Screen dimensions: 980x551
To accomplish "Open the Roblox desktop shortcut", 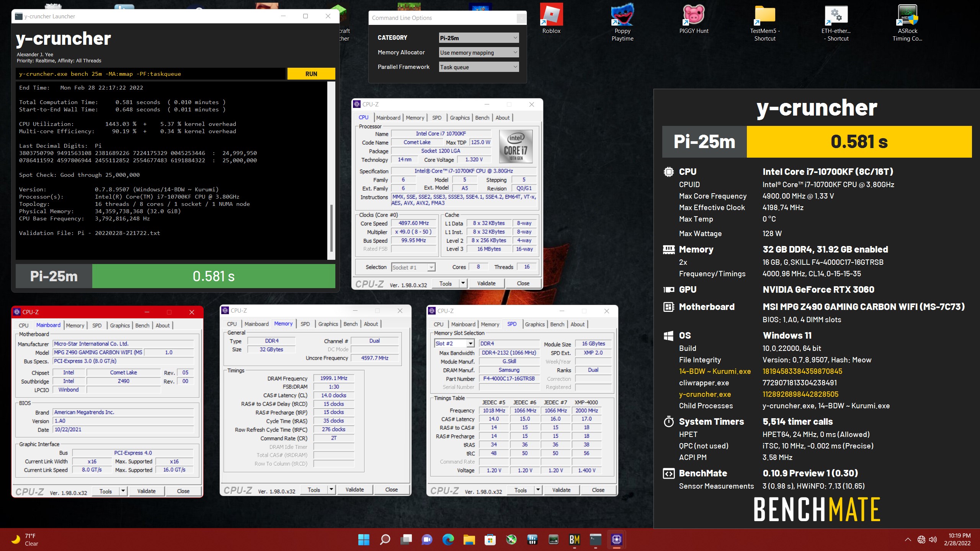I will click(x=551, y=19).
